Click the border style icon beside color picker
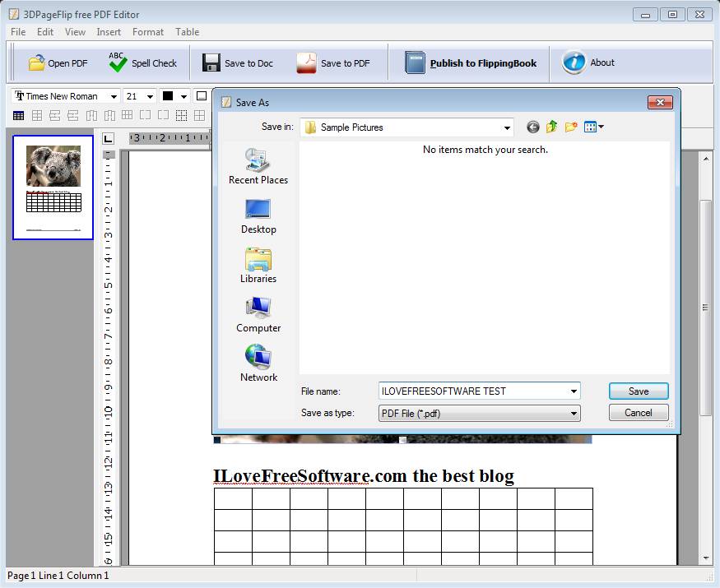This screenshot has height=588, width=720. pos(202,96)
